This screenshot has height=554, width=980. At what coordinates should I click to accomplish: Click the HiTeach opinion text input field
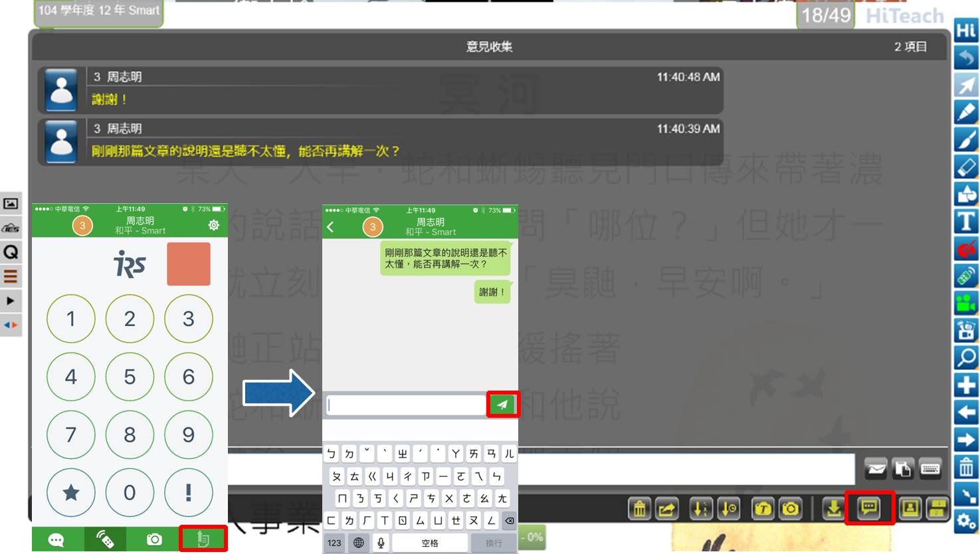[x=541, y=469]
